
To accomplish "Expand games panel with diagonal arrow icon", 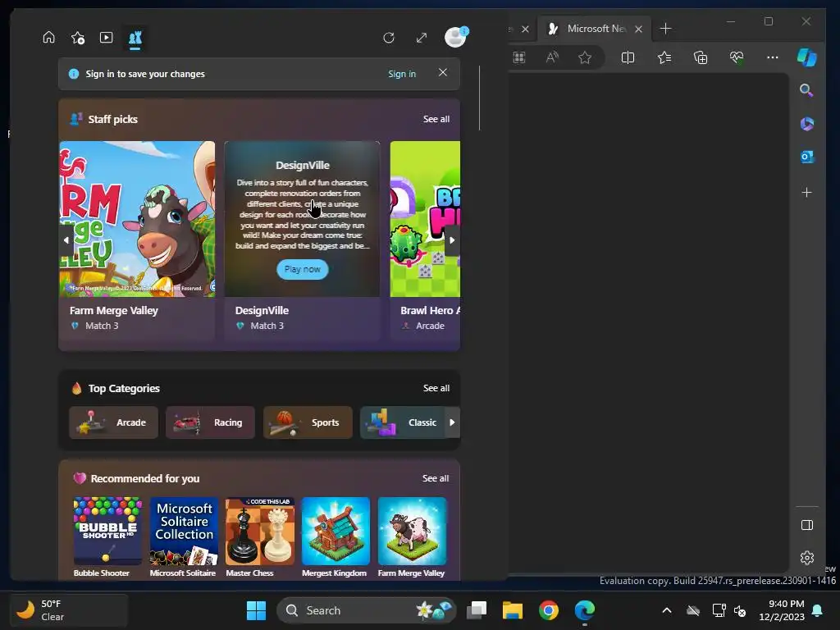I will click(x=422, y=38).
